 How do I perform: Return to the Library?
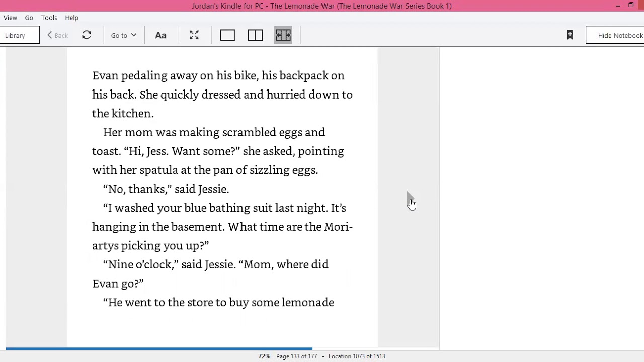pyautogui.click(x=19, y=35)
